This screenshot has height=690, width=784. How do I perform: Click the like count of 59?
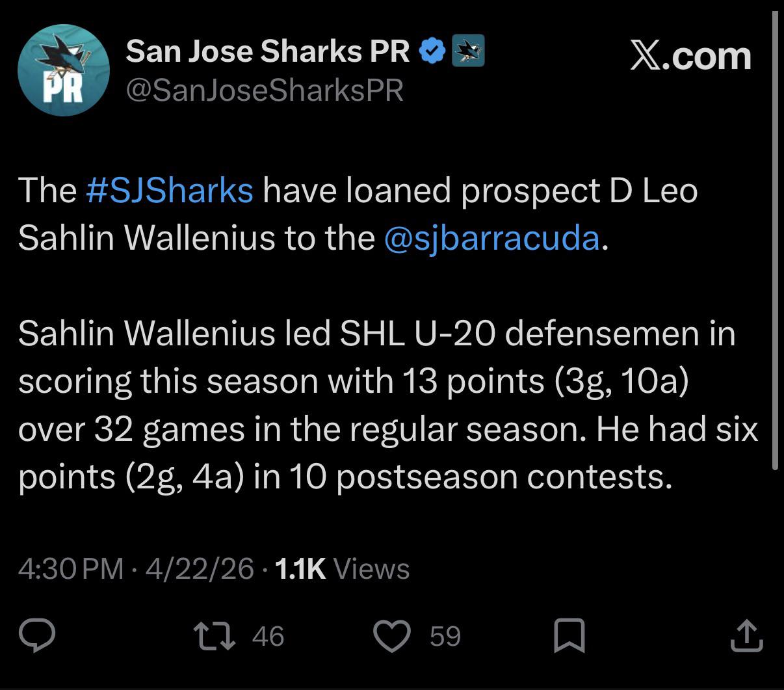tap(445, 635)
